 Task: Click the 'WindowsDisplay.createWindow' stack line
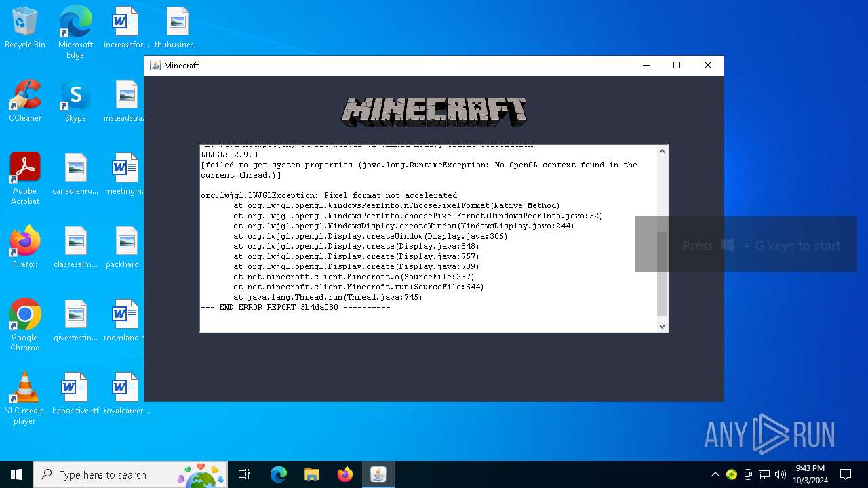pyautogui.click(x=404, y=226)
